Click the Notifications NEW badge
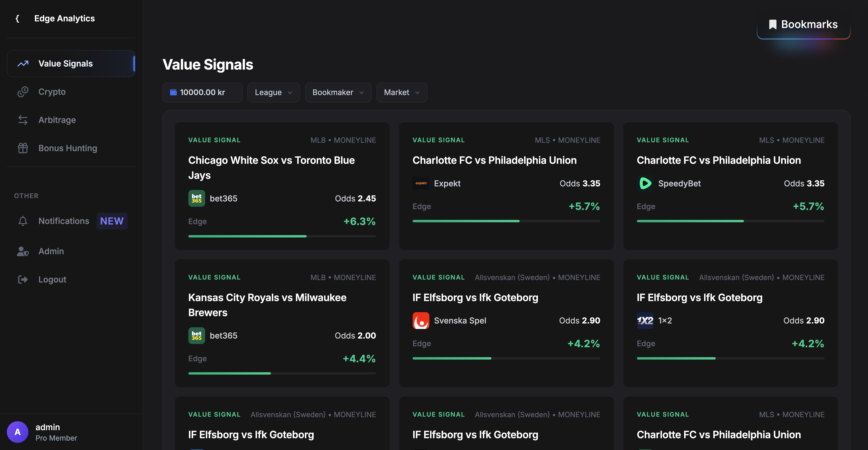 pyautogui.click(x=112, y=221)
